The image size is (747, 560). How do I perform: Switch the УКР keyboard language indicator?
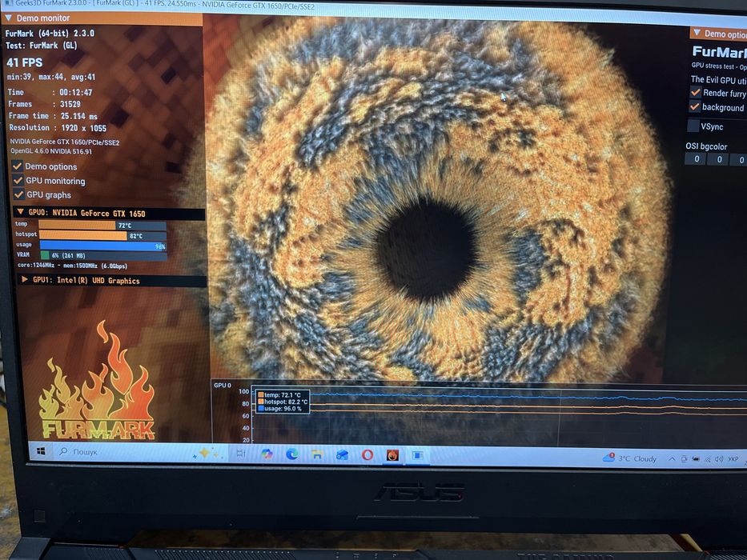[733, 459]
